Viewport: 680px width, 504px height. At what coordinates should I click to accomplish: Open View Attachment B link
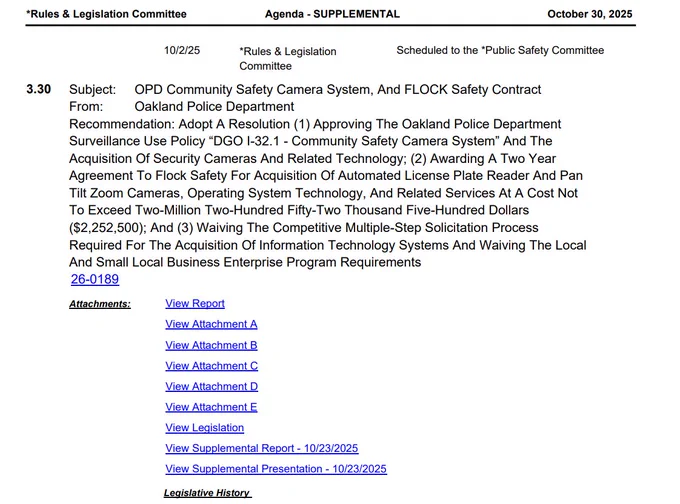tap(211, 345)
